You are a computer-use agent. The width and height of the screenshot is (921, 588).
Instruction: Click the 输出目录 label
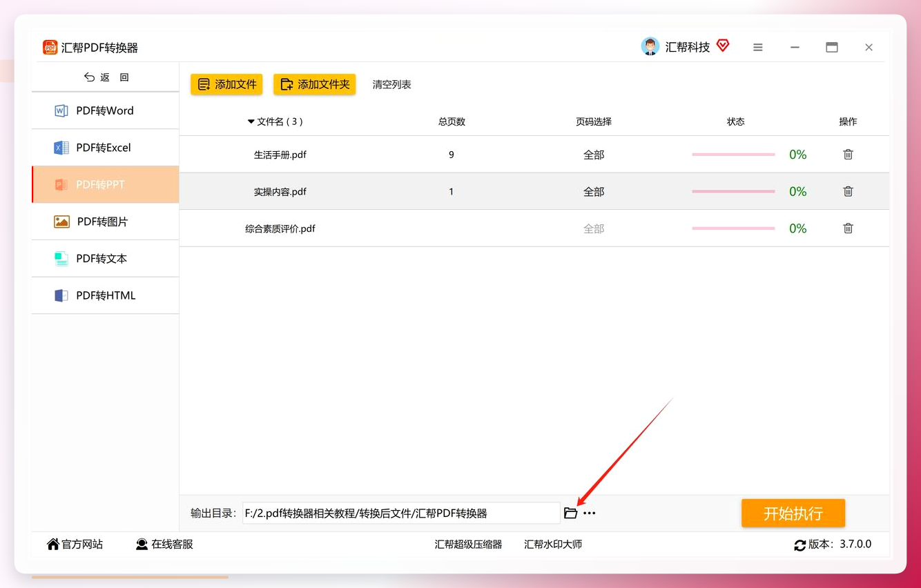pyautogui.click(x=214, y=513)
